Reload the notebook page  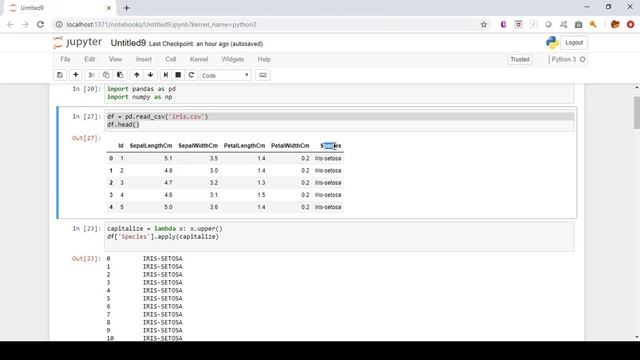coord(40,24)
